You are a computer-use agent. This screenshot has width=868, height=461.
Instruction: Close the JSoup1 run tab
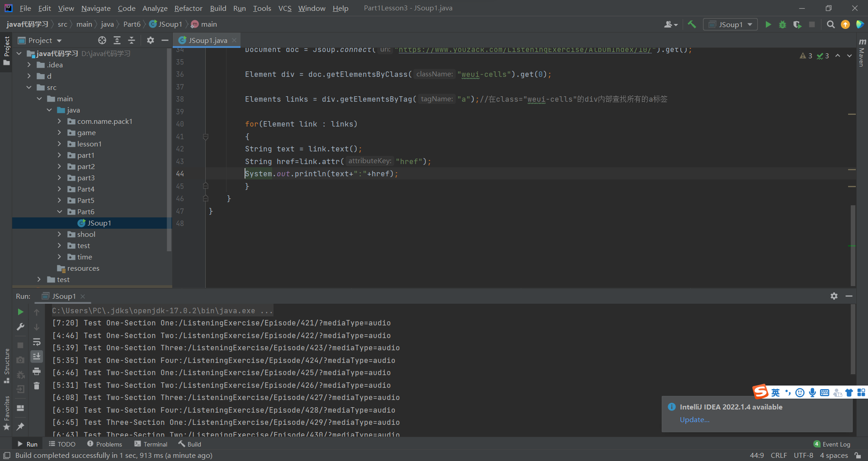[x=83, y=296]
